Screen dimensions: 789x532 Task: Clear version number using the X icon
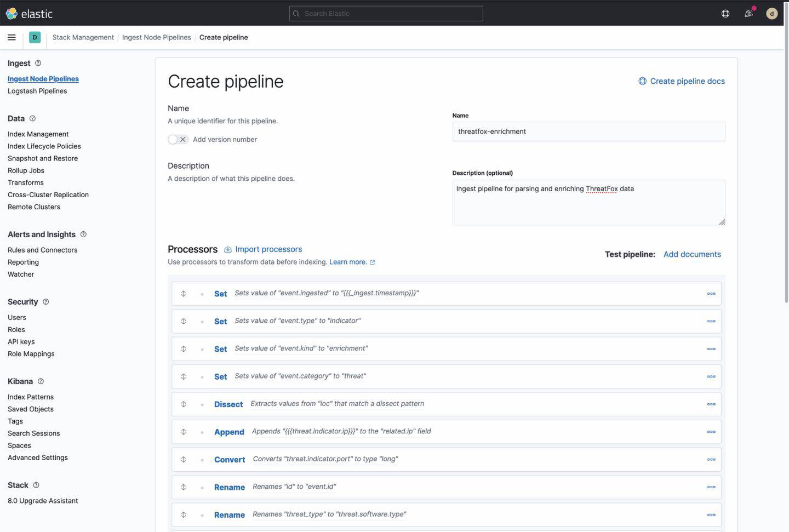(x=183, y=139)
